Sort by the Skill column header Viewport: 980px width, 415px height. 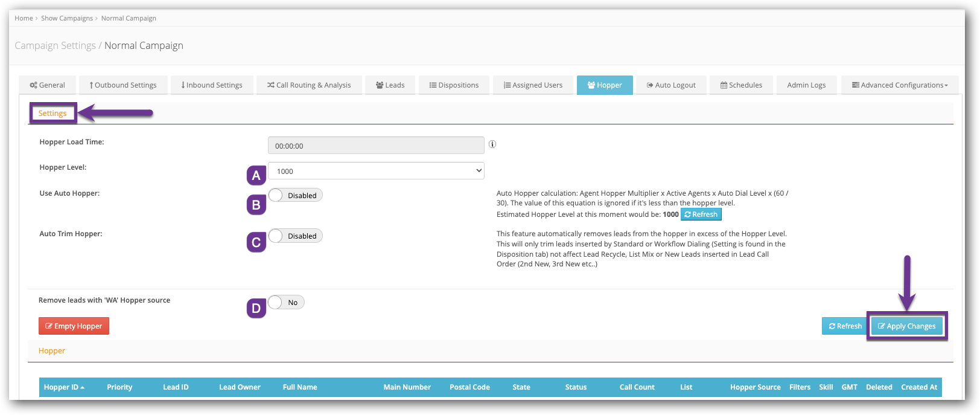click(826, 387)
